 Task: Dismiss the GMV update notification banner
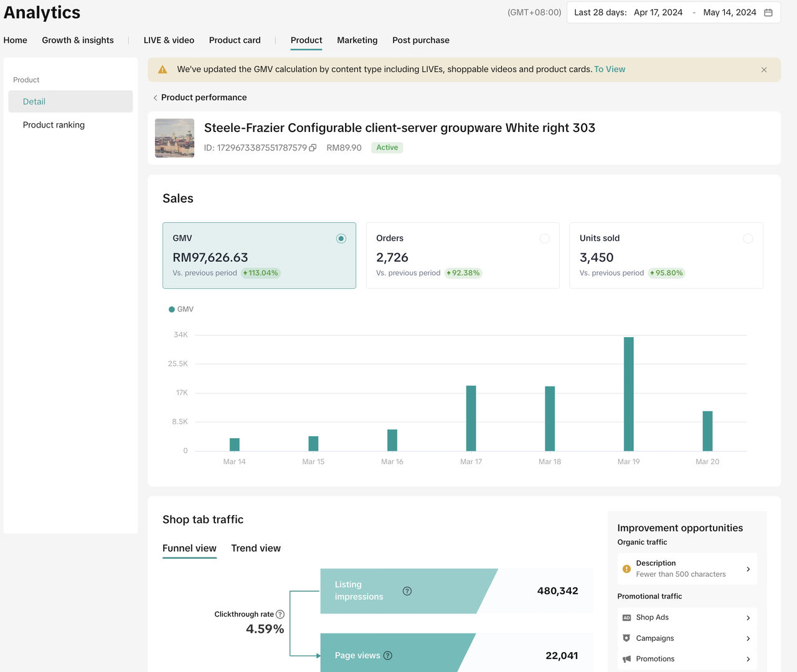click(x=764, y=70)
